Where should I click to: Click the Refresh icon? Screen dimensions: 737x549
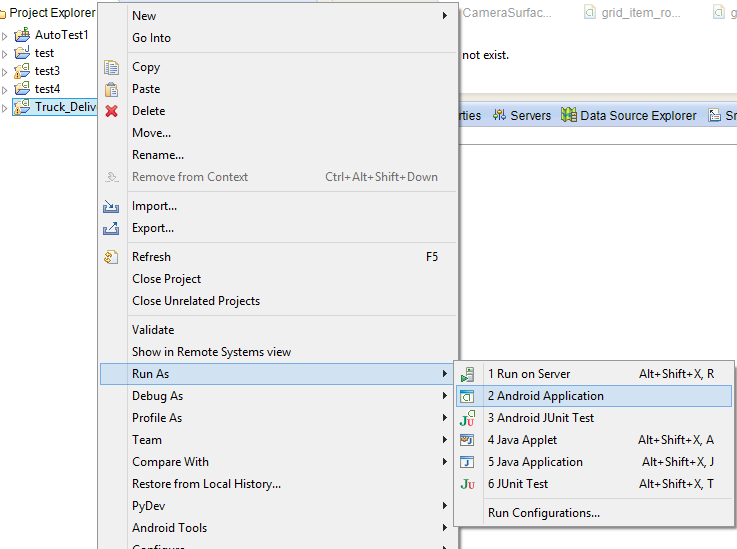pyautogui.click(x=112, y=257)
